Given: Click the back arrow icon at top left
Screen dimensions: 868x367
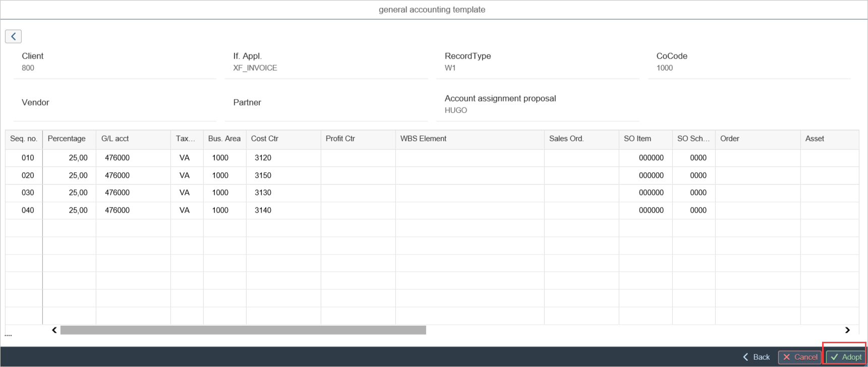Looking at the screenshot, I should 13,36.
